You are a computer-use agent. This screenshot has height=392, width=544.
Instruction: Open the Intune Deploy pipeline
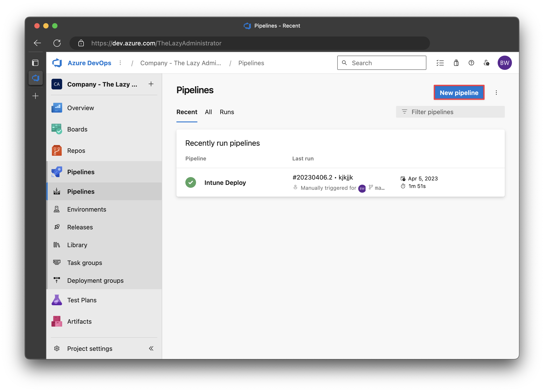coord(225,183)
